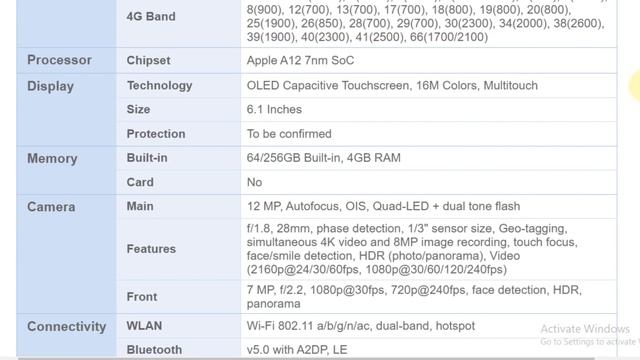The width and height of the screenshot is (640, 360).
Task: Click the Connectivity category heading
Action: coord(67,327)
